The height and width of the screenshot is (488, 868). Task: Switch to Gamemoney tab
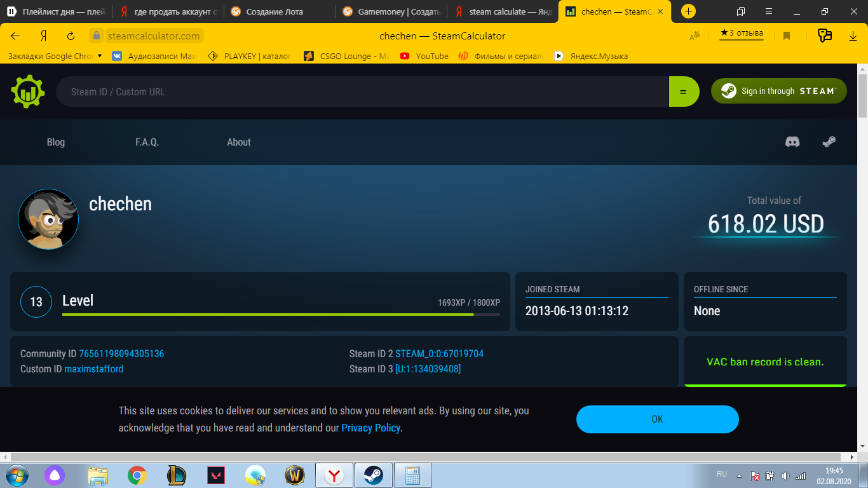(x=391, y=11)
